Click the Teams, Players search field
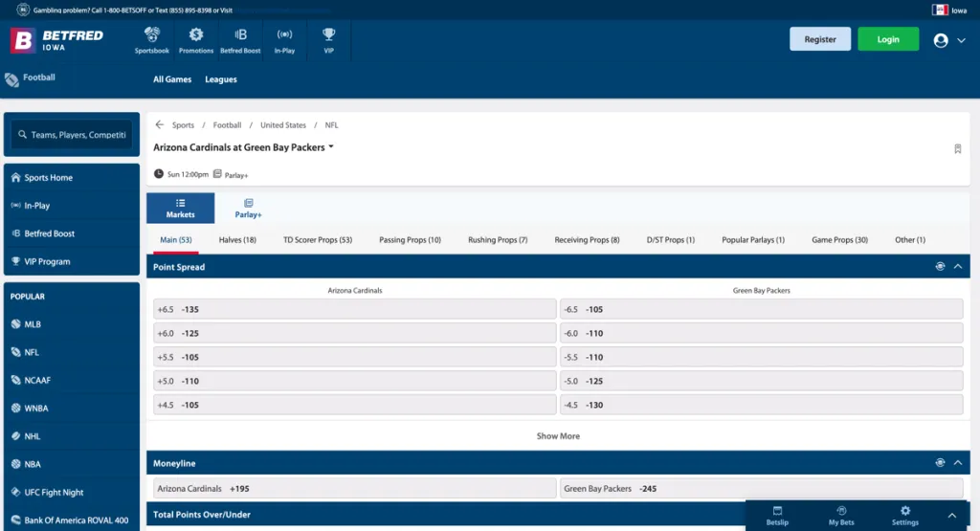The width and height of the screenshot is (980, 531). 72,134
